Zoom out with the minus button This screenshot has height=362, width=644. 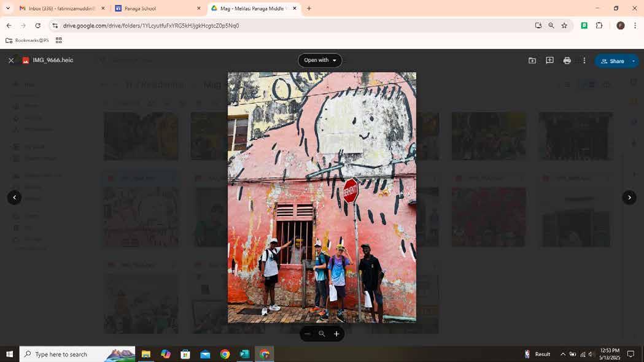307,334
